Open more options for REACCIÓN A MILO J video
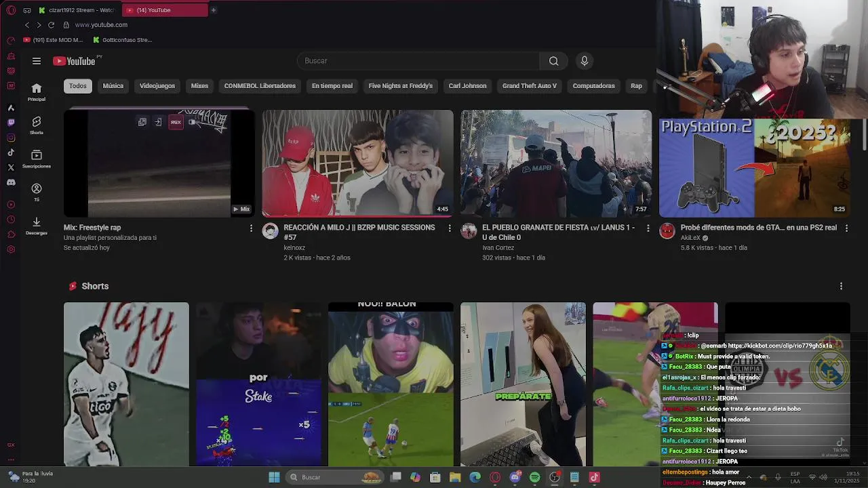The image size is (868, 488). (449, 228)
